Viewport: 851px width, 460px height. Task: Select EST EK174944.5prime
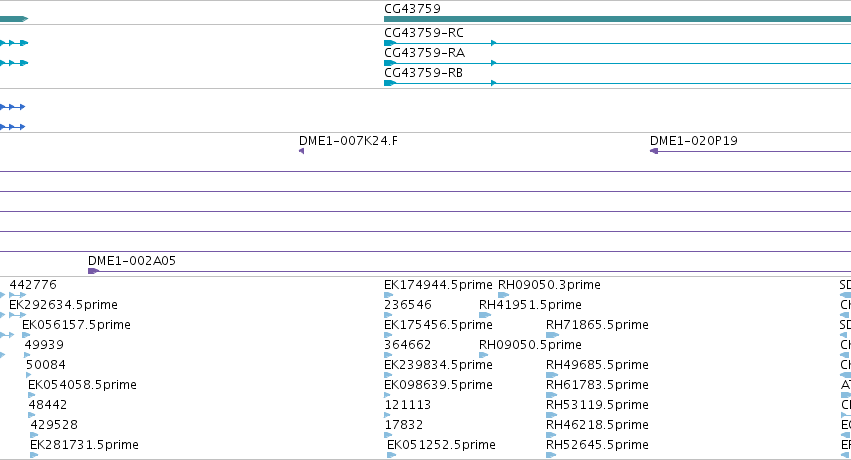pos(438,285)
